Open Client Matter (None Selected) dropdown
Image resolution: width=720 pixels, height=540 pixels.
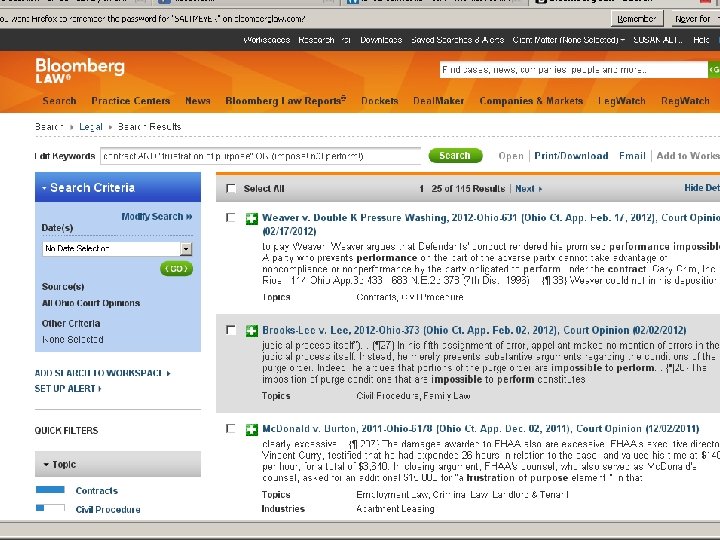tap(568, 40)
